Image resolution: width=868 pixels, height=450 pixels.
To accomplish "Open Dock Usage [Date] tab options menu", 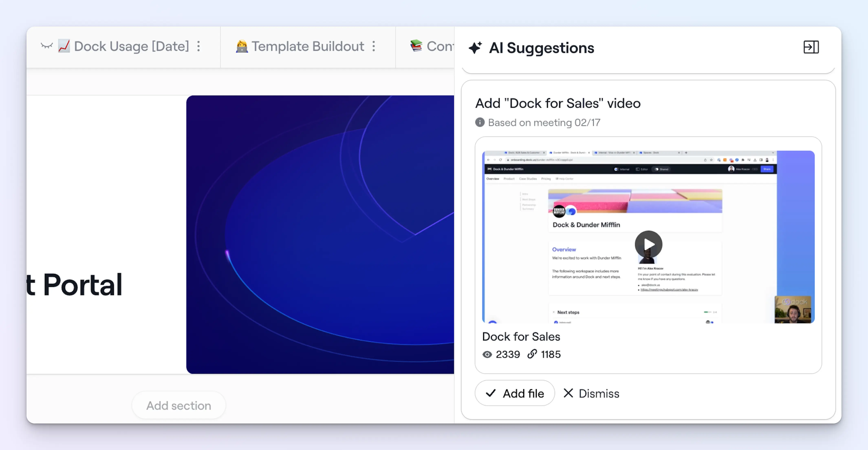I will click(199, 46).
